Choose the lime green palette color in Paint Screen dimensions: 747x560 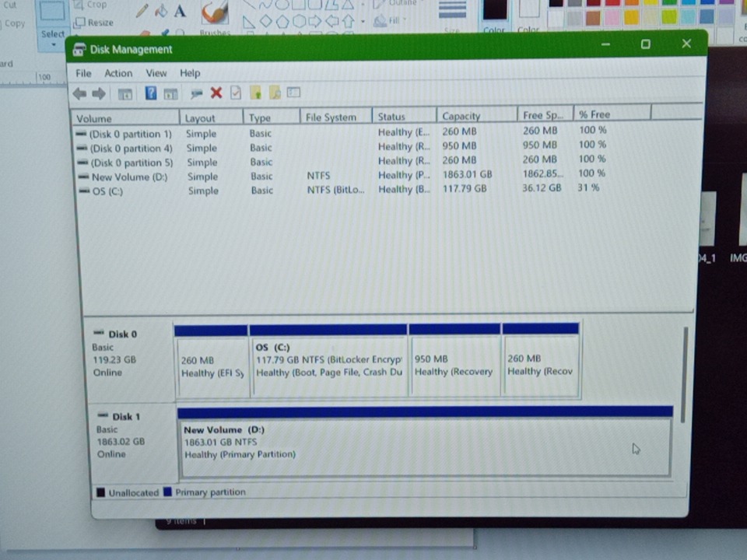(x=669, y=17)
